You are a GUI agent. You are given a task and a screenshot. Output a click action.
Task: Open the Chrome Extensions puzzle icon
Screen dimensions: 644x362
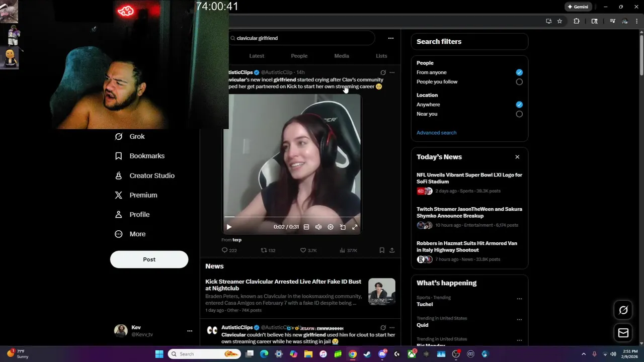[577, 21]
